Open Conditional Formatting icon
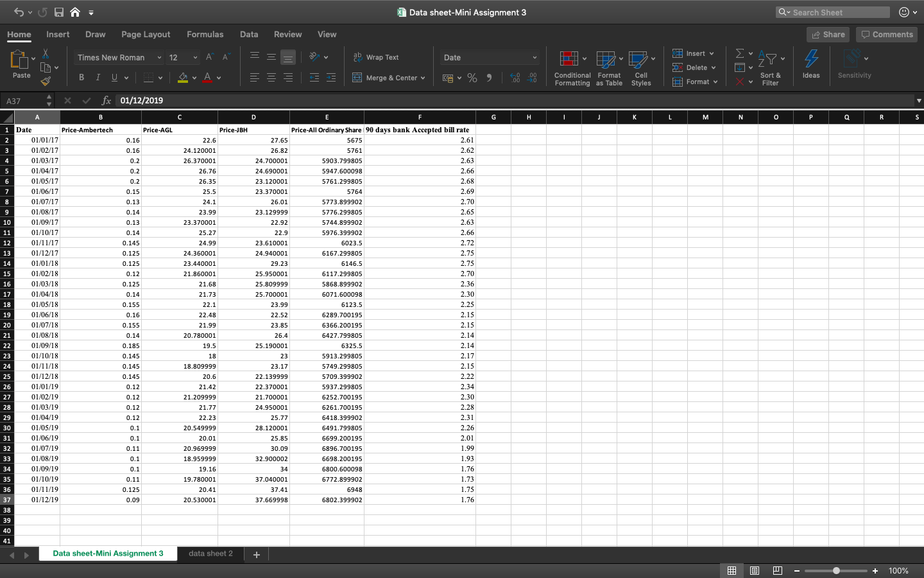The image size is (924, 578). pyautogui.click(x=569, y=59)
